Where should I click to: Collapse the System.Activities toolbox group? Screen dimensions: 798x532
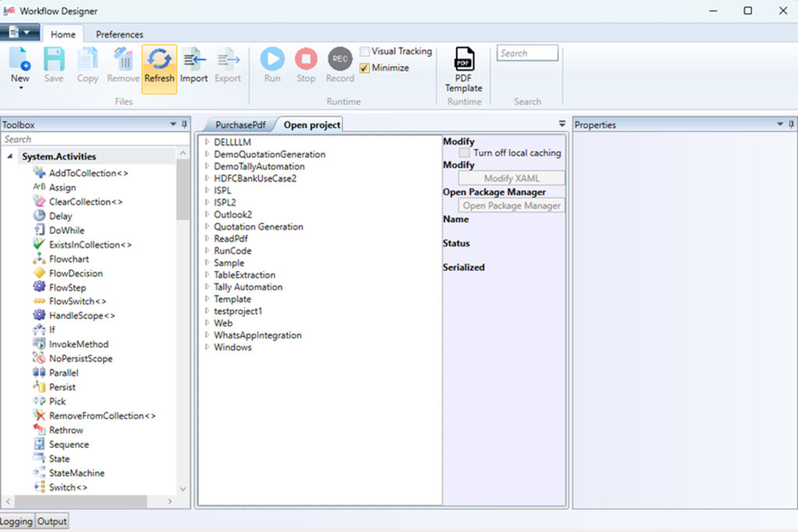pos(9,156)
